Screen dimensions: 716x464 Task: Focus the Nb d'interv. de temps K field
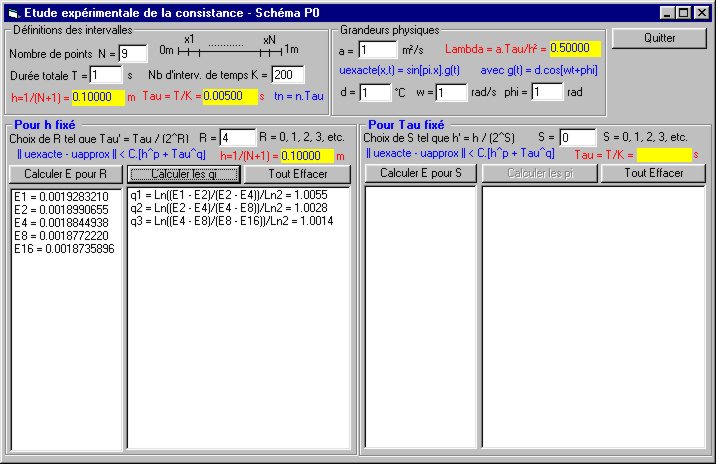coord(288,74)
